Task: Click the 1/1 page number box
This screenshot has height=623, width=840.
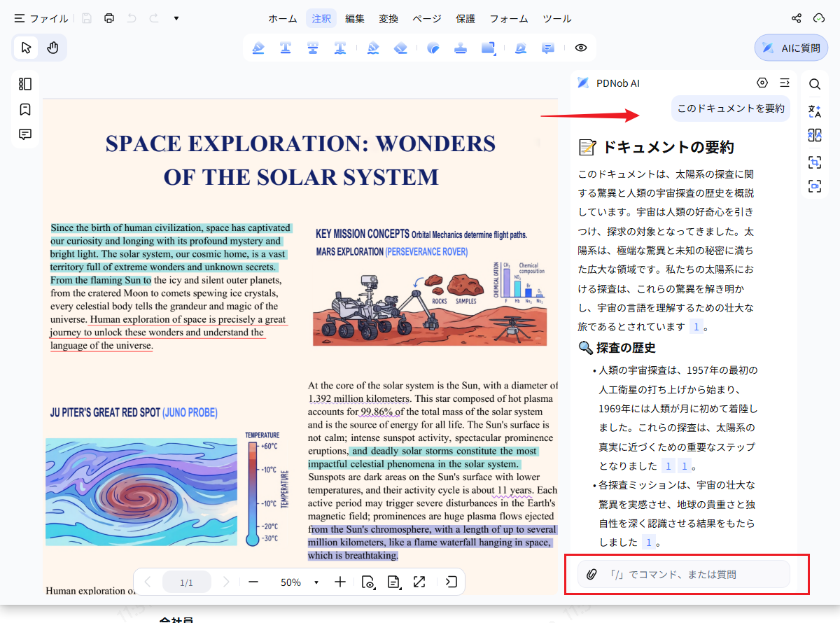Action: 186,582
